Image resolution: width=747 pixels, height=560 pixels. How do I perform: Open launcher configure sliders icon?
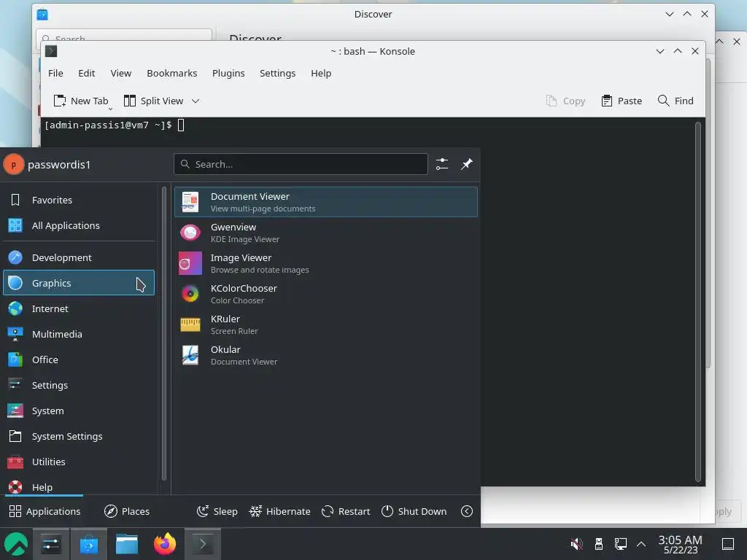coord(442,164)
